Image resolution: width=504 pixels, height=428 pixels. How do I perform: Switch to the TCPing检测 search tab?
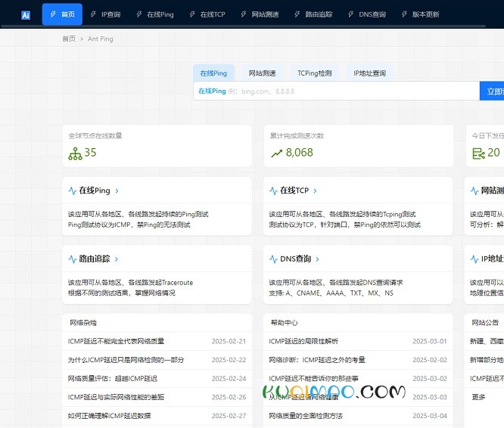point(314,73)
